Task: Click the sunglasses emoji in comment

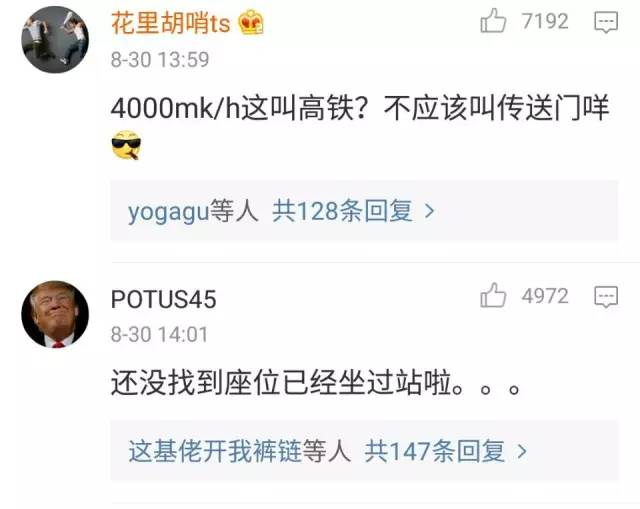Action: point(126,145)
